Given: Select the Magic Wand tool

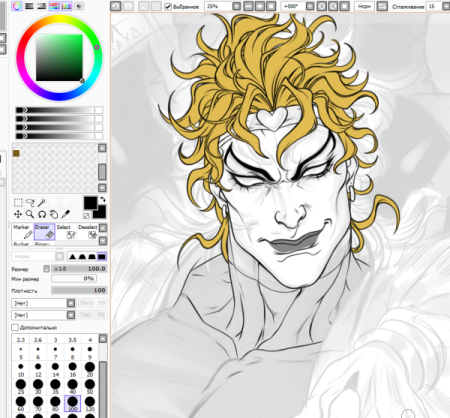Looking at the screenshot, I should click(x=42, y=202).
